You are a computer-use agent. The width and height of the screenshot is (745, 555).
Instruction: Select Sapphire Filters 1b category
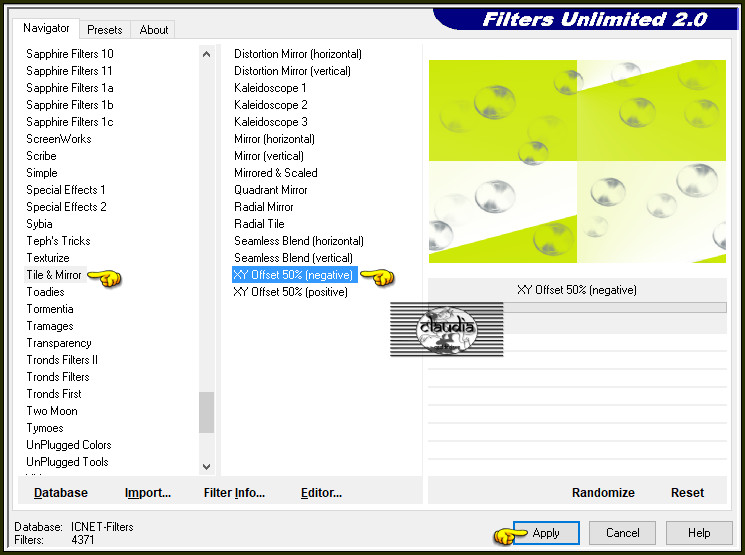(x=70, y=105)
